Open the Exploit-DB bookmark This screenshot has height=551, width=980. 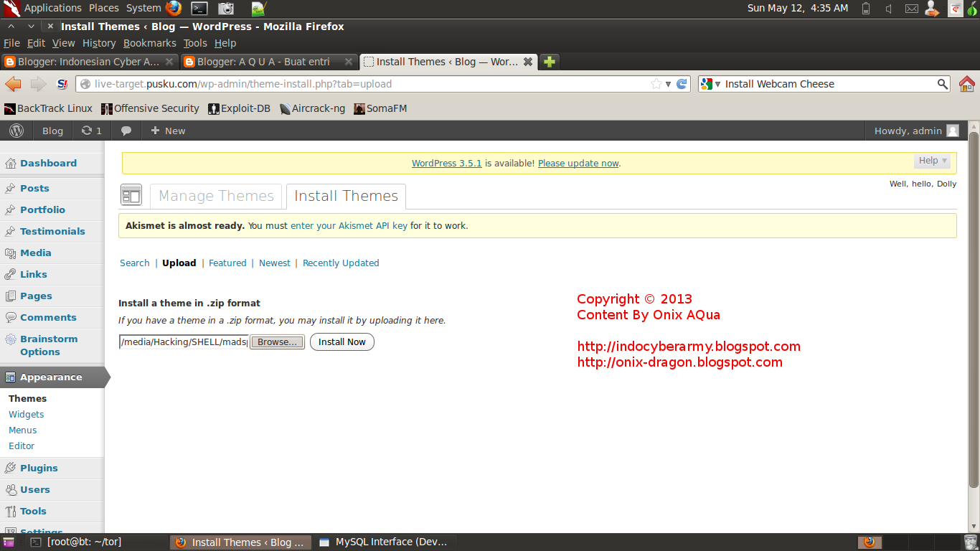coord(240,108)
